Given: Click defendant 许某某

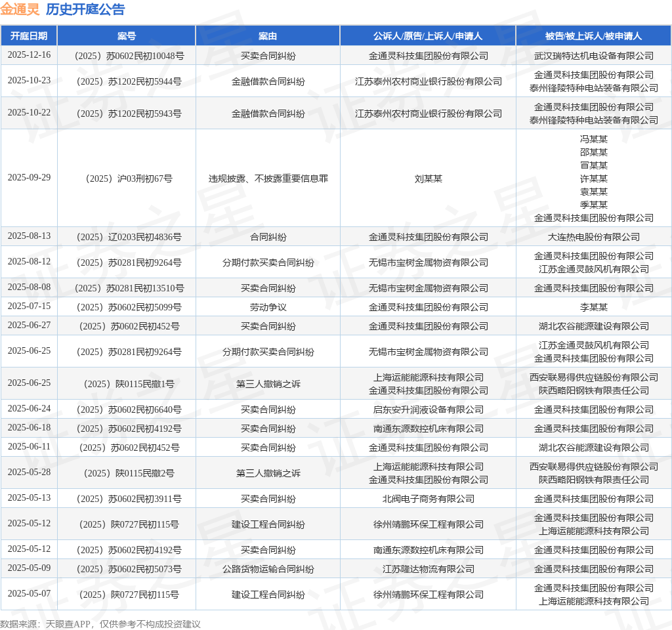Looking at the screenshot, I should (593, 178).
